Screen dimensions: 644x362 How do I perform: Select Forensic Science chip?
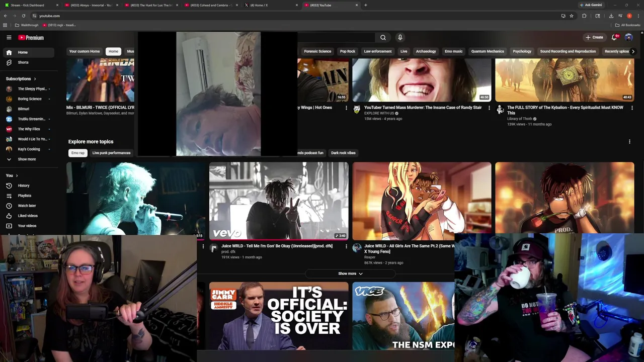[317, 51]
